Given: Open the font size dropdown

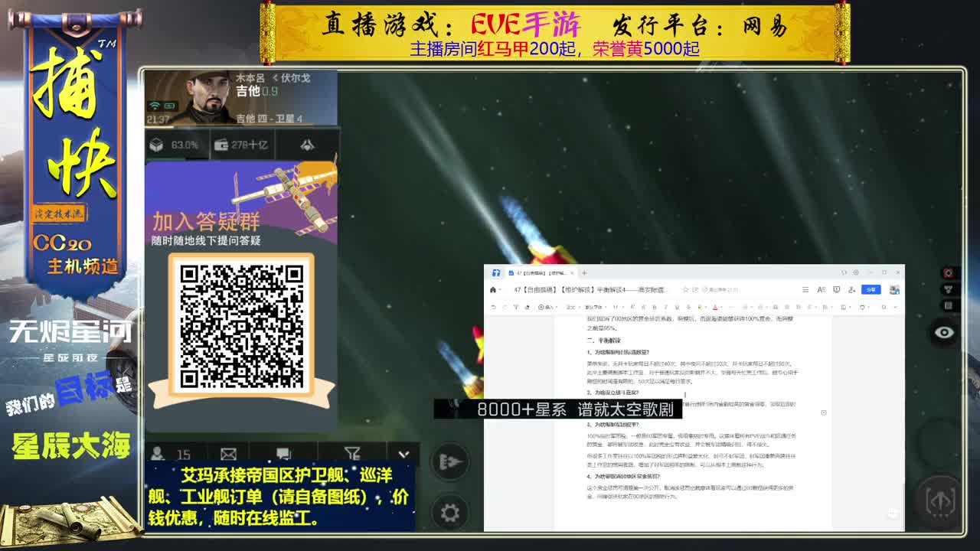Looking at the screenshot, I should point(616,307).
